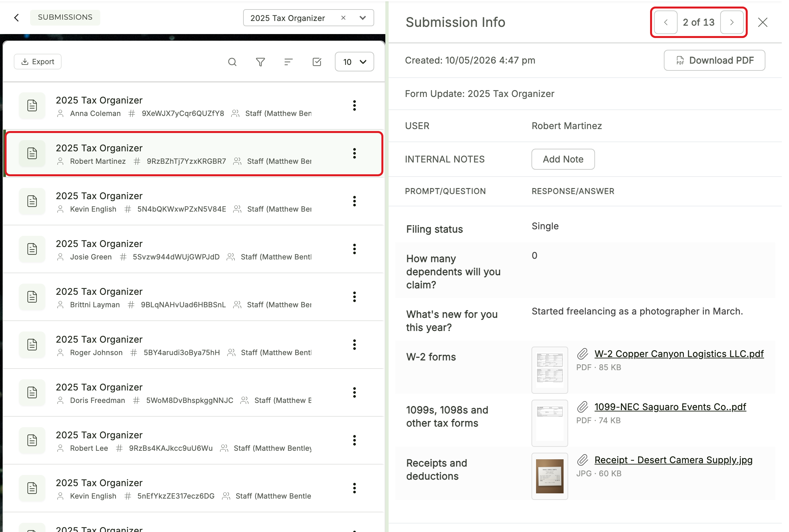Screen dimensions: 789x532
Task: Select Kevin English submission 5nEfYkzZE317ecz6DG
Action: pyautogui.click(x=193, y=488)
